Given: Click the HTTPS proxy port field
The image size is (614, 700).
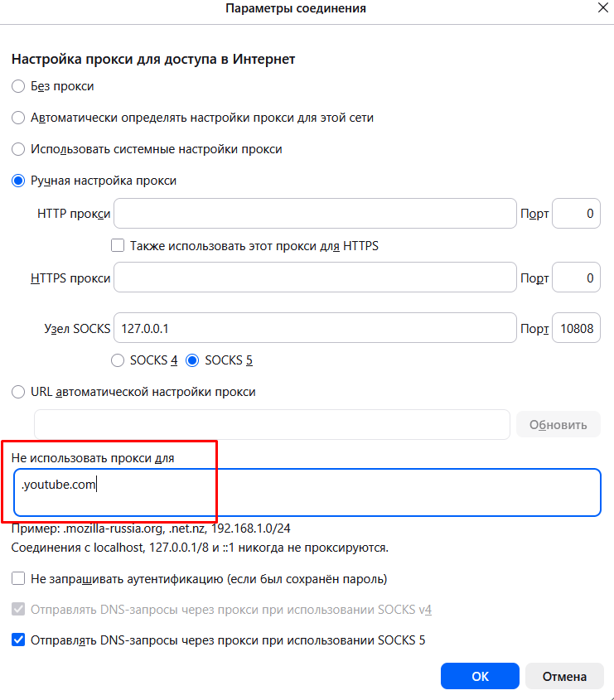Looking at the screenshot, I should click(x=576, y=278).
